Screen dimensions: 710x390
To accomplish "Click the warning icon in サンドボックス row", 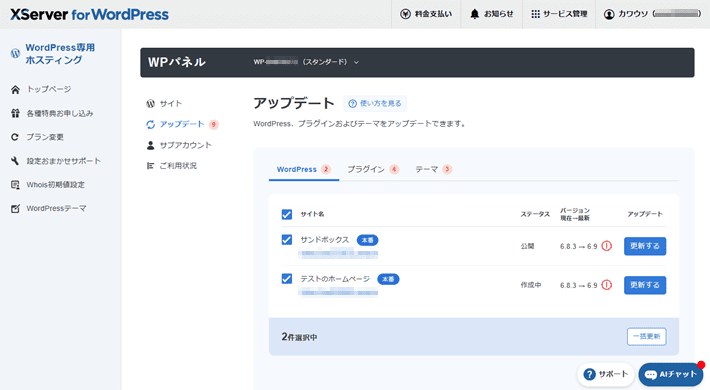I will tap(607, 246).
